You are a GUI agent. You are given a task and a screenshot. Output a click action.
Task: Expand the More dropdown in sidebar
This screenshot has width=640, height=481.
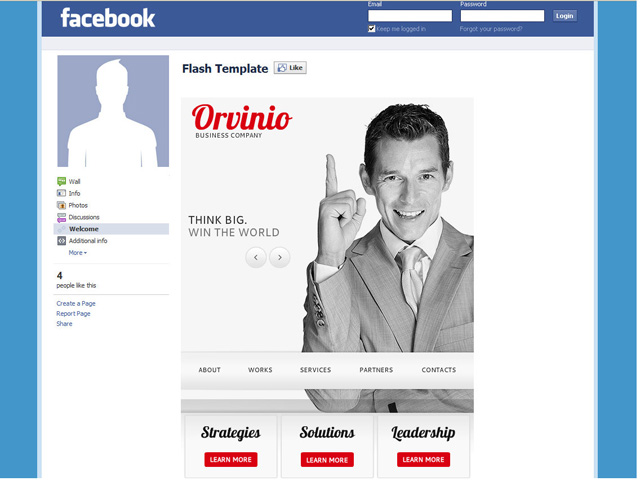(x=78, y=253)
